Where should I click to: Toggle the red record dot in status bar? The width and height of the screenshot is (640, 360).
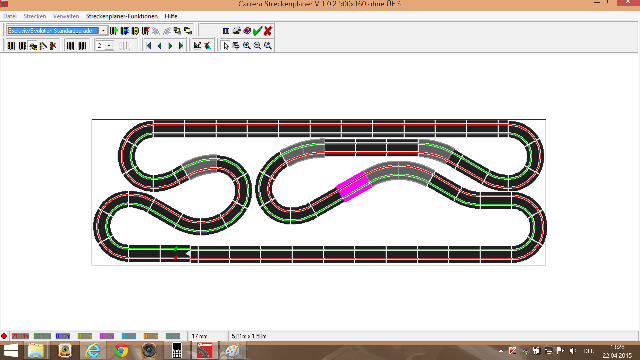click(4, 336)
